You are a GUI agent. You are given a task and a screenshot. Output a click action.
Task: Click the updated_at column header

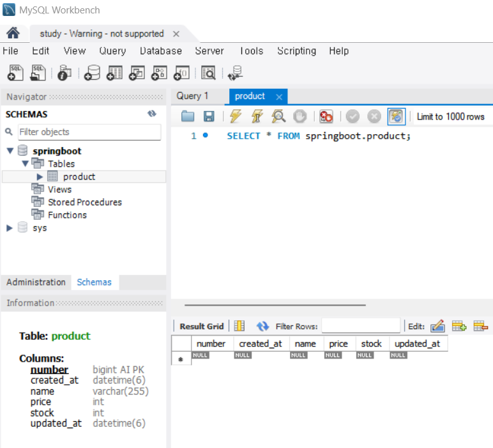[x=418, y=344]
